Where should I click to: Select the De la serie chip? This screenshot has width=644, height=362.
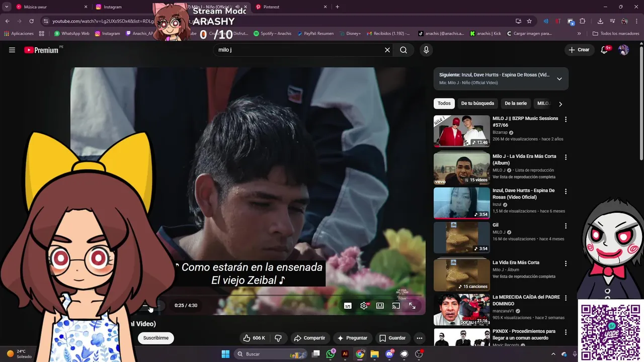516,104
